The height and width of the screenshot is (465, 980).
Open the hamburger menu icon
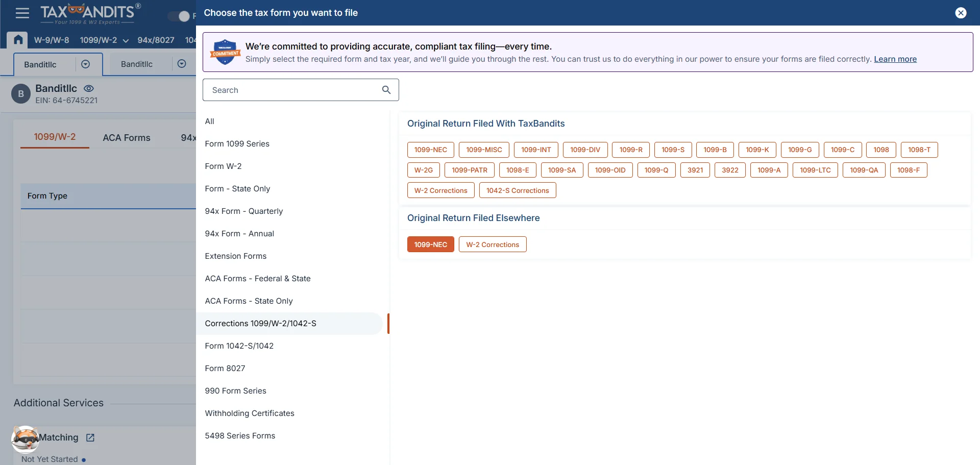click(x=22, y=13)
